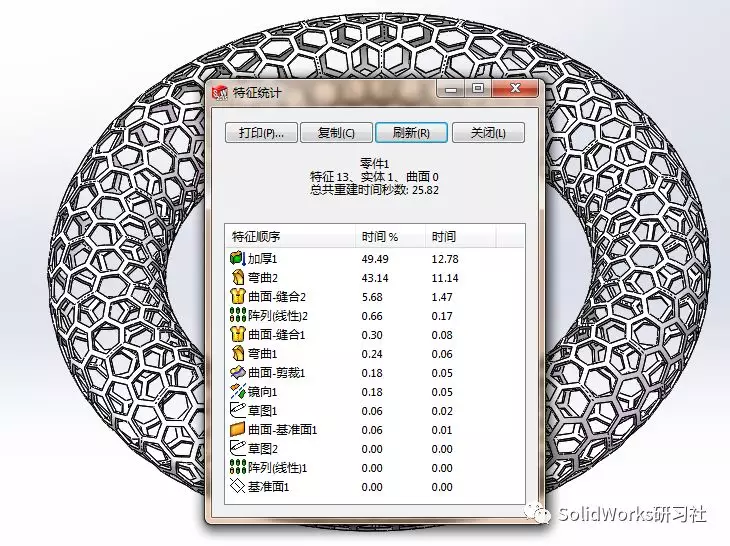Click the 0.08 time value
Image resolution: width=730 pixels, height=546 pixels.
[x=442, y=335]
